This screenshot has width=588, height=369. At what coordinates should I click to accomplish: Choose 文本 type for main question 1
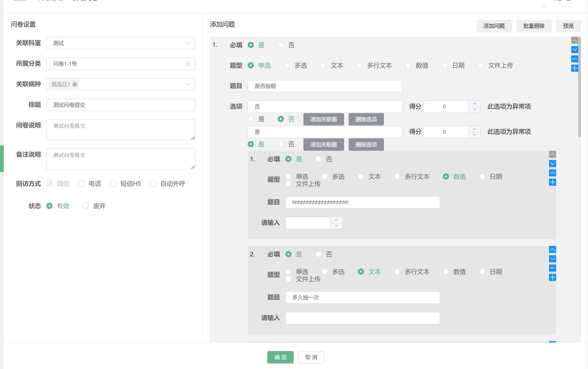323,65
